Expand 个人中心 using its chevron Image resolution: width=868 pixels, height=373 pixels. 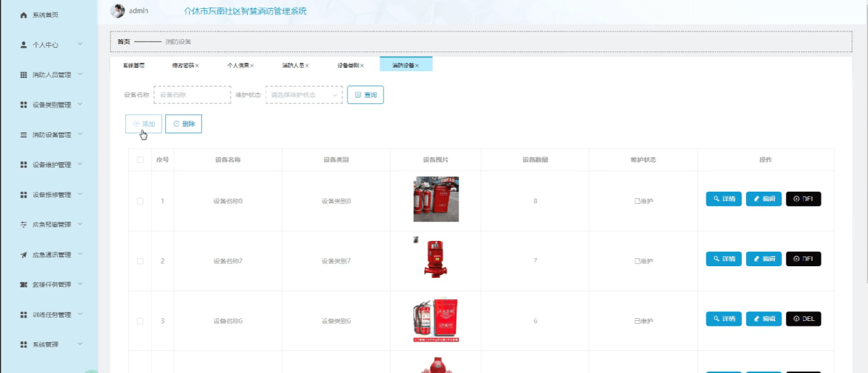[80, 44]
